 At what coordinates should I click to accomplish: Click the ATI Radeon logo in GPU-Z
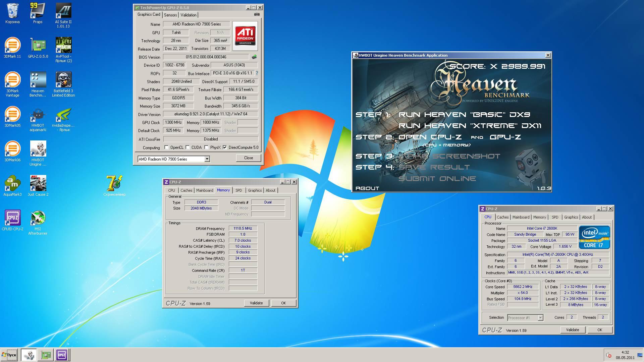(245, 36)
